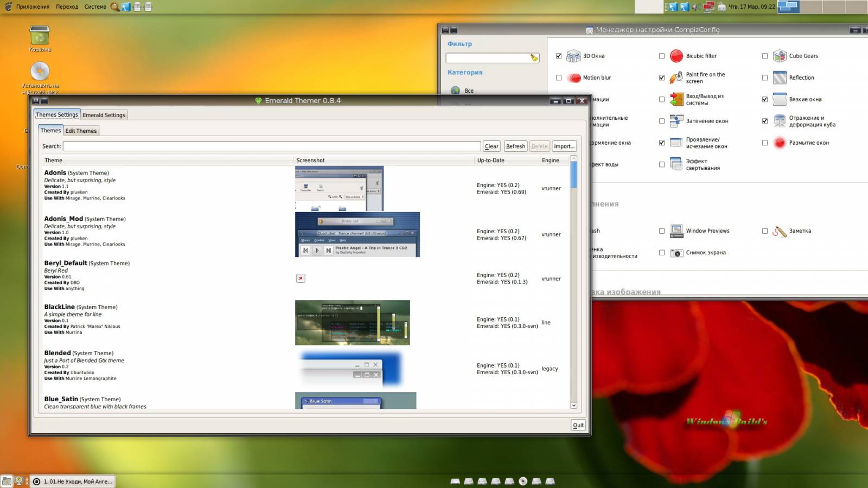
Task: Enable the Заметка checkbox
Action: (765, 231)
